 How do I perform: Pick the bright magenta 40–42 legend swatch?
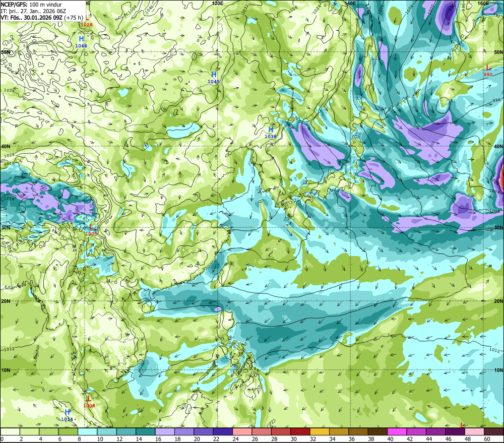pos(397,431)
